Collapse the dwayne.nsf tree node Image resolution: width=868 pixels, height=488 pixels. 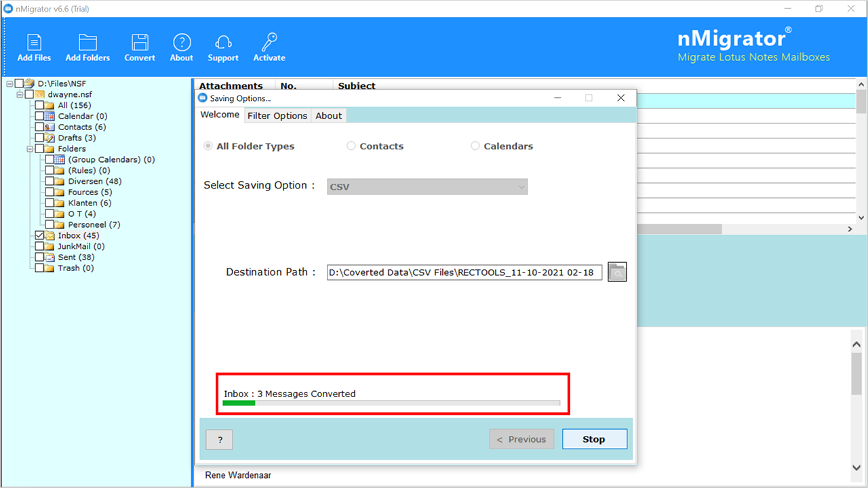pos(20,95)
